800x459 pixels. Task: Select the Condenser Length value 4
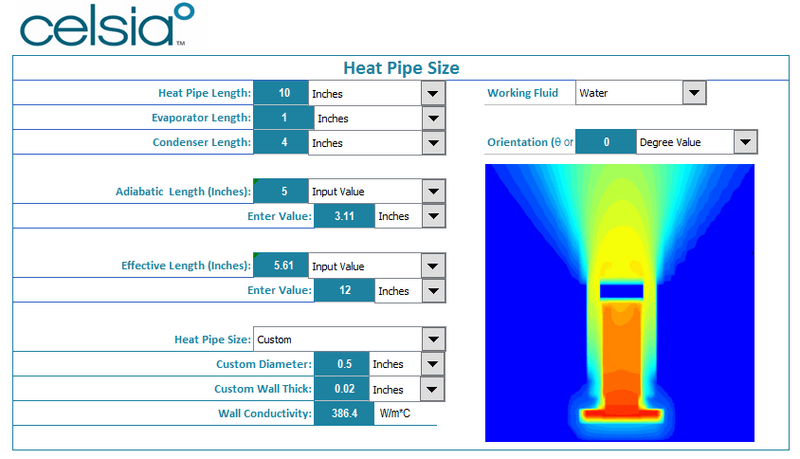click(281, 142)
